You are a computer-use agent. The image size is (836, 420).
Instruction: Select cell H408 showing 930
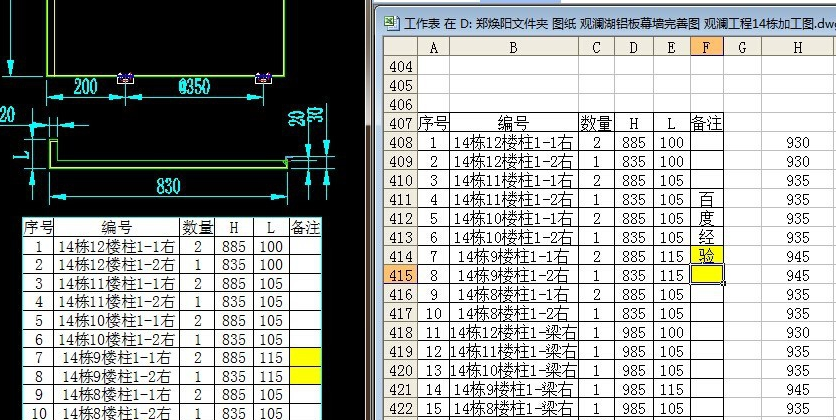[797, 143]
